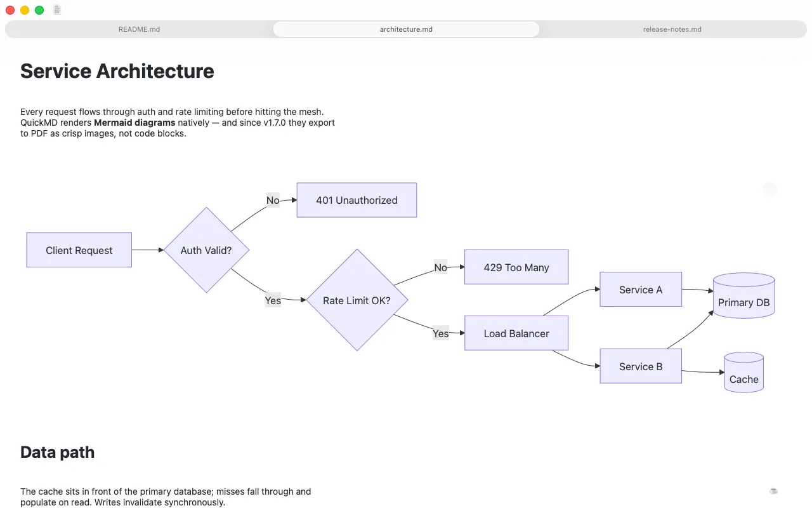Screen dimensions: 812x508
Task: Click the Data path heading
Action: coord(58,452)
